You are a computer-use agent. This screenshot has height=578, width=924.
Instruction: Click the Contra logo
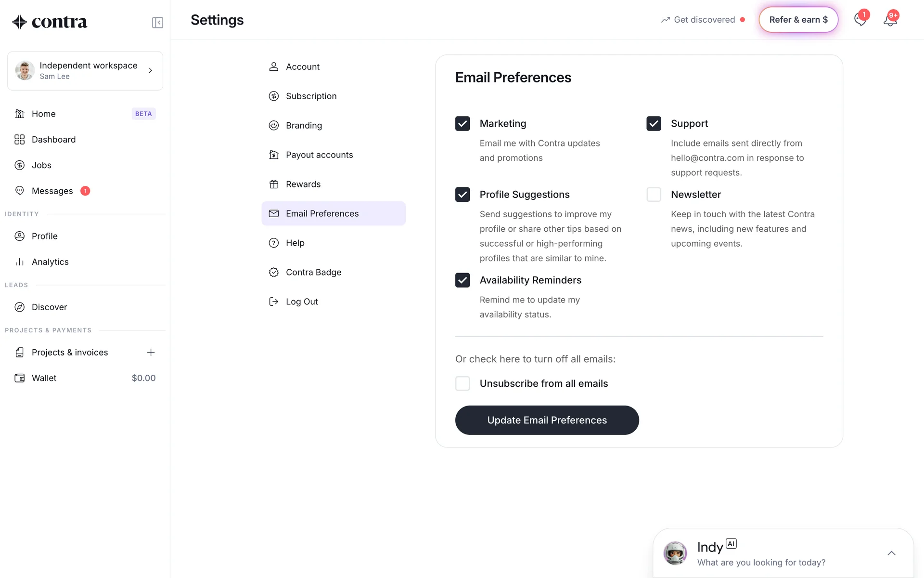point(50,22)
